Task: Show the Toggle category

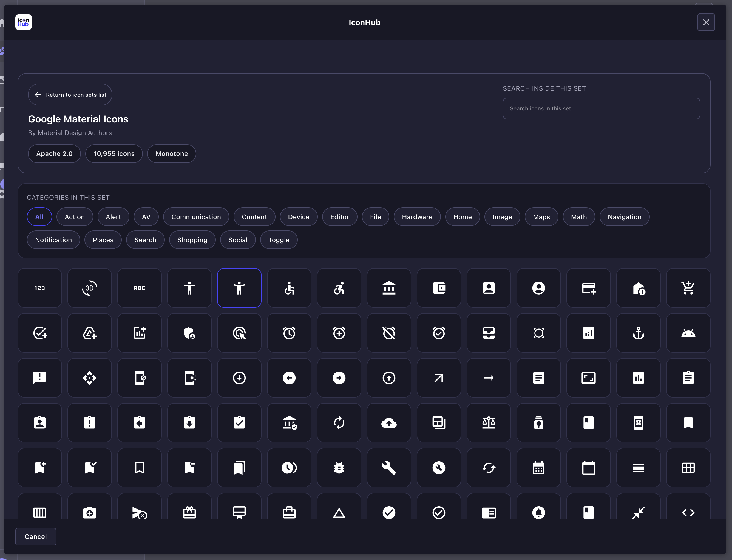Action: [279, 240]
